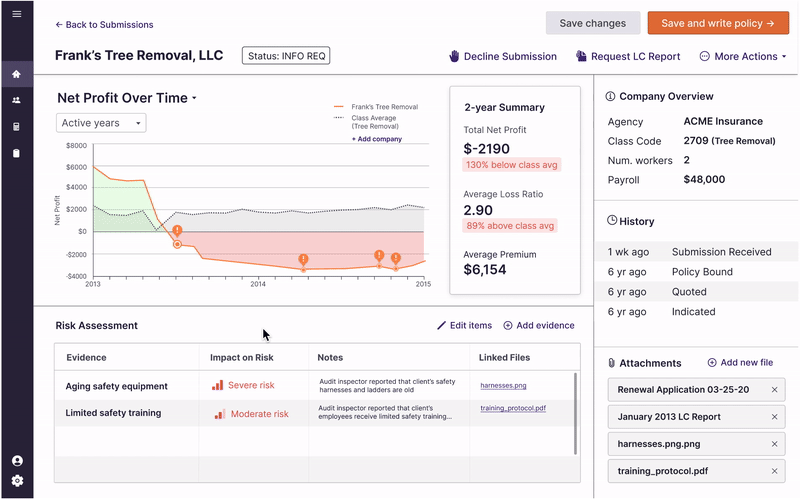The image size is (800, 500).
Task: Open the user account profile icon
Action: click(16, 461)
